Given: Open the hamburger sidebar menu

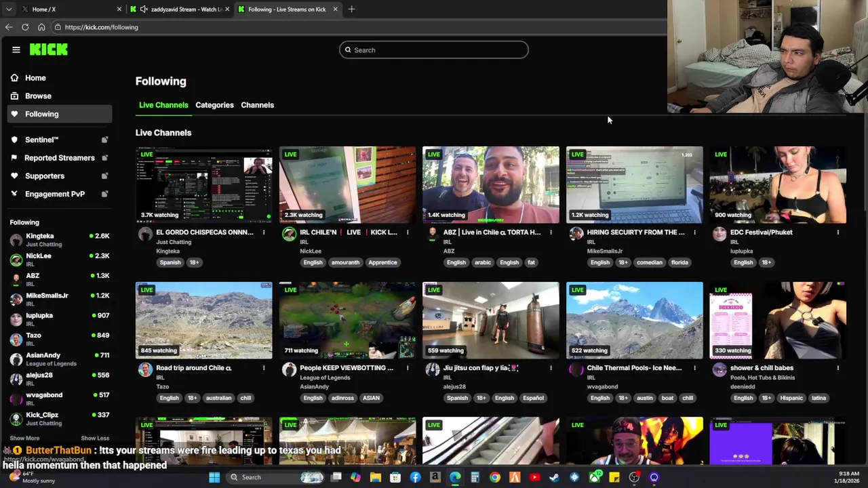Looking at the screenshot, I should coord(16,49).
